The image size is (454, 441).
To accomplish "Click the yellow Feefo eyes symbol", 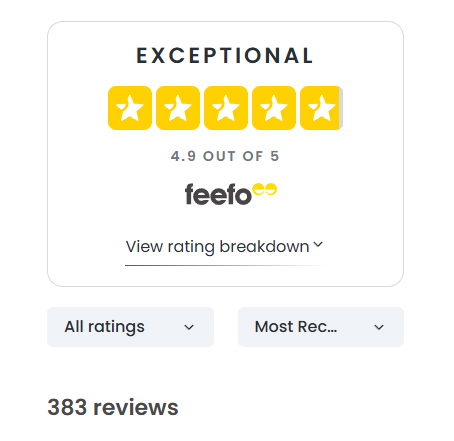I will pyautogui.click(x=265, y=189).
